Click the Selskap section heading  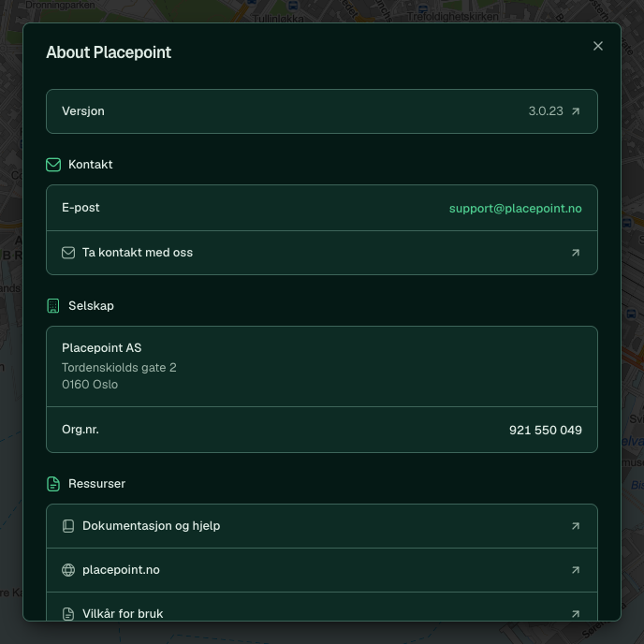pyautogui.click(x=91, y=306)
